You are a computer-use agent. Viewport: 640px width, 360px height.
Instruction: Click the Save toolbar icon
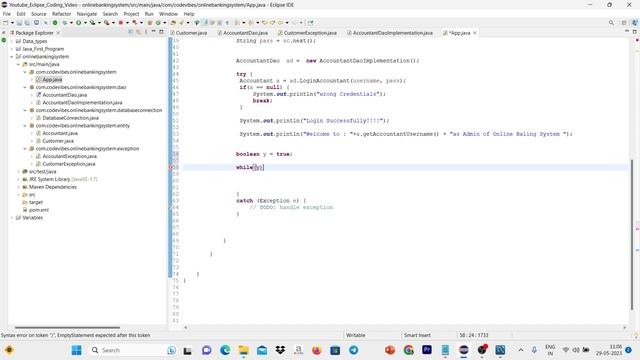19,23
